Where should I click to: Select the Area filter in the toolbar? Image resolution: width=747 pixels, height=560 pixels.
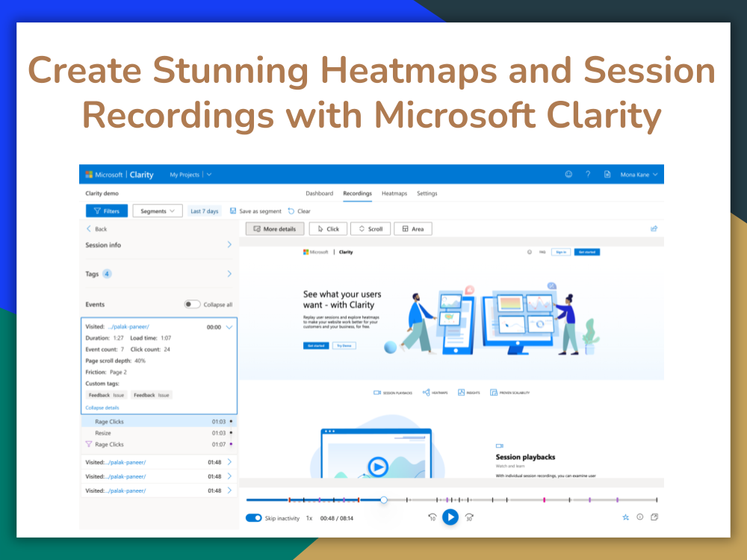pos(412,228)
